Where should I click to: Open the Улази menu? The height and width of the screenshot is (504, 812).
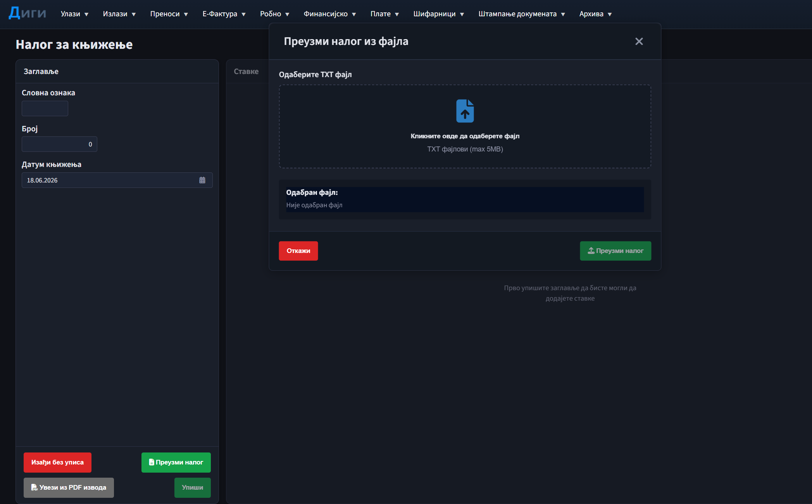(74, 14)
